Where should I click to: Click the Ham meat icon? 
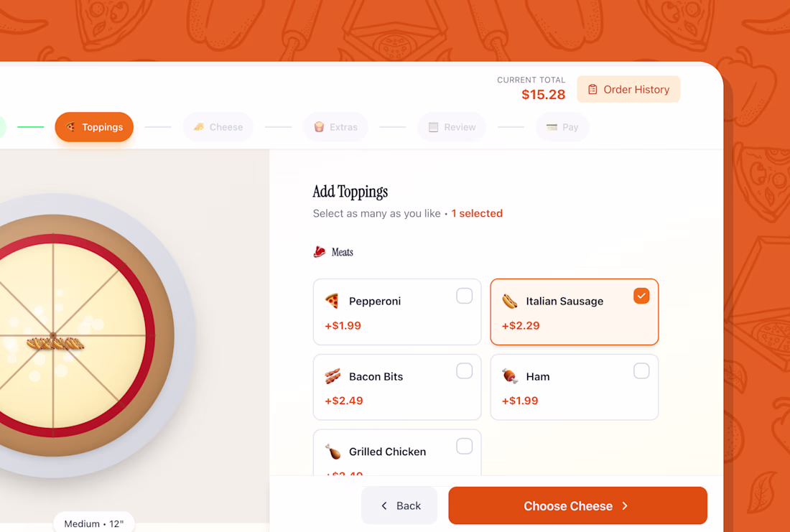pos(509,376)
